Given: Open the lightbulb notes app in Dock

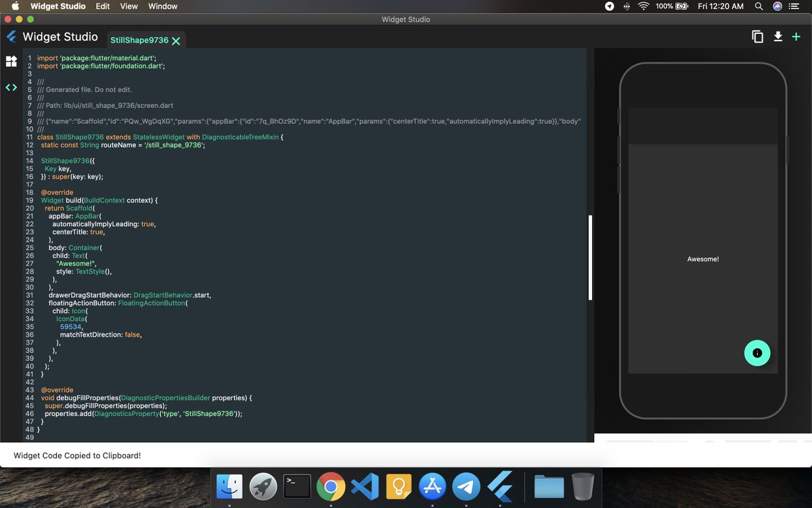Looking at the screenshot, I should (399, 486).
